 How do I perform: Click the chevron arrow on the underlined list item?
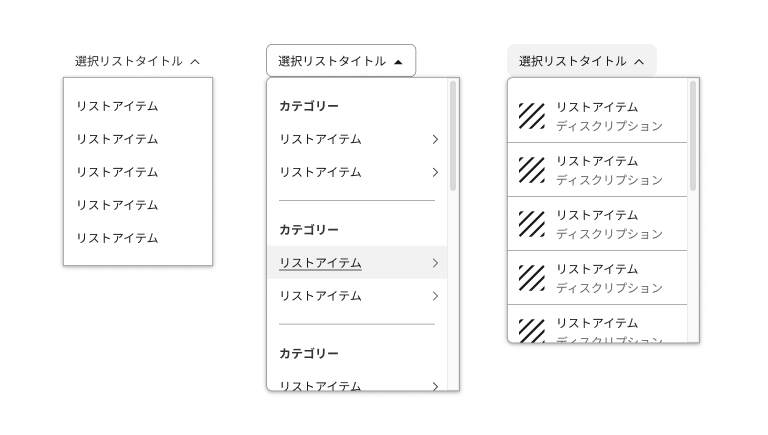point(435,263)
